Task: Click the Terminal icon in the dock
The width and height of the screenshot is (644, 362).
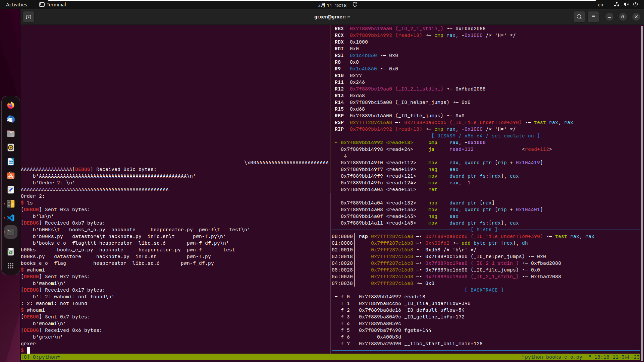Action: point(11,232)
